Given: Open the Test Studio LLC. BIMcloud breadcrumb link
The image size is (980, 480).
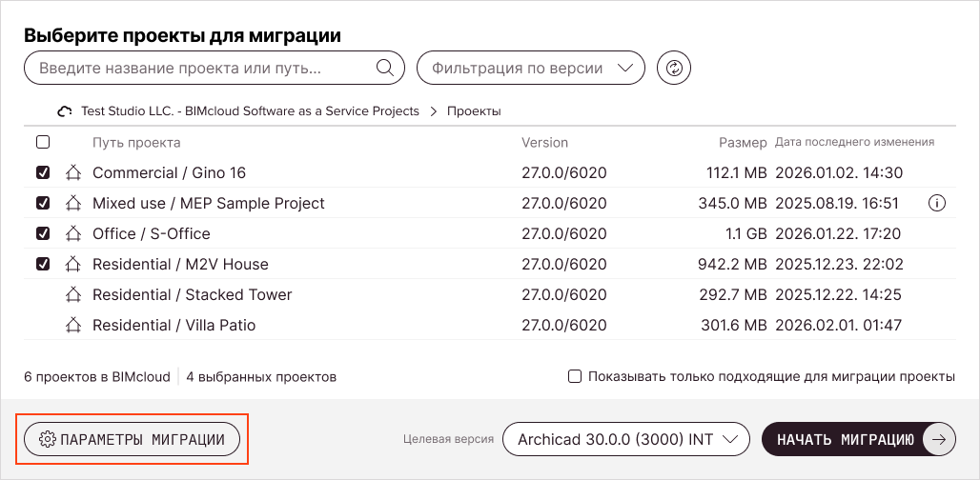Looking at the screenshot, I should pos(250,111).
